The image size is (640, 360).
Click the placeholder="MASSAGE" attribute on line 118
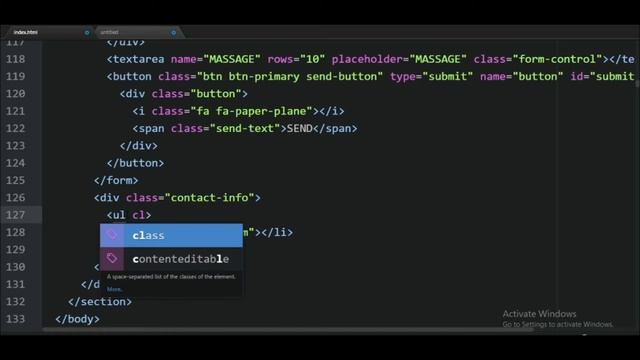[x=399, y=59]
